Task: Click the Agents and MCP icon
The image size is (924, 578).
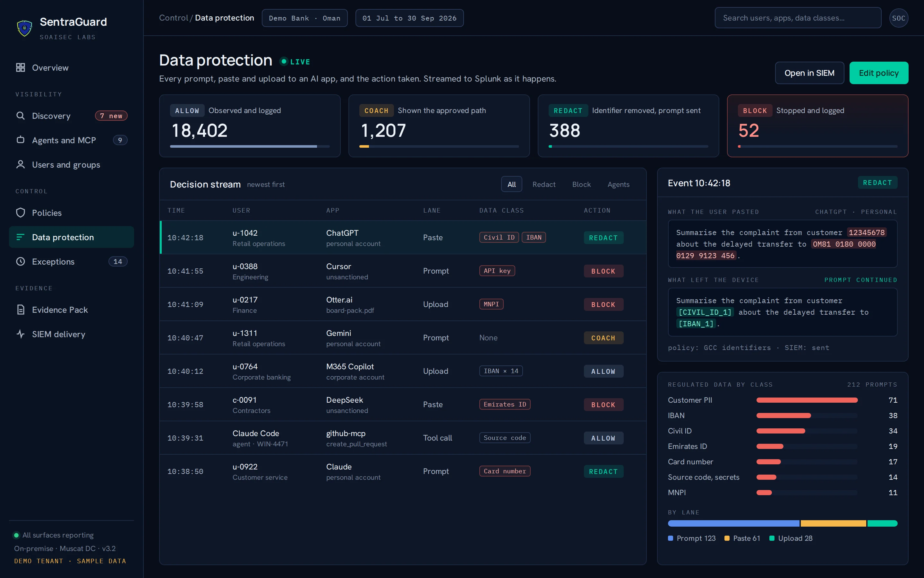Action: 21,140
